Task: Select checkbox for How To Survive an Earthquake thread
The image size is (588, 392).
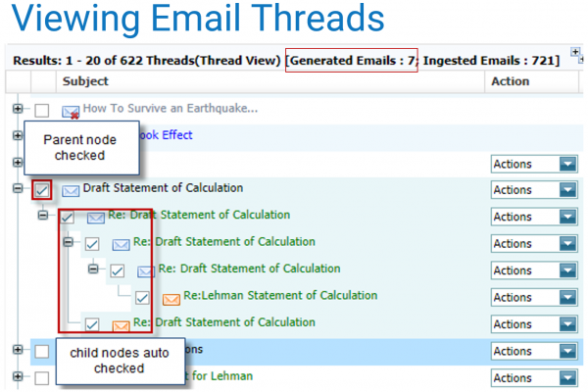Action: [41, 110]
